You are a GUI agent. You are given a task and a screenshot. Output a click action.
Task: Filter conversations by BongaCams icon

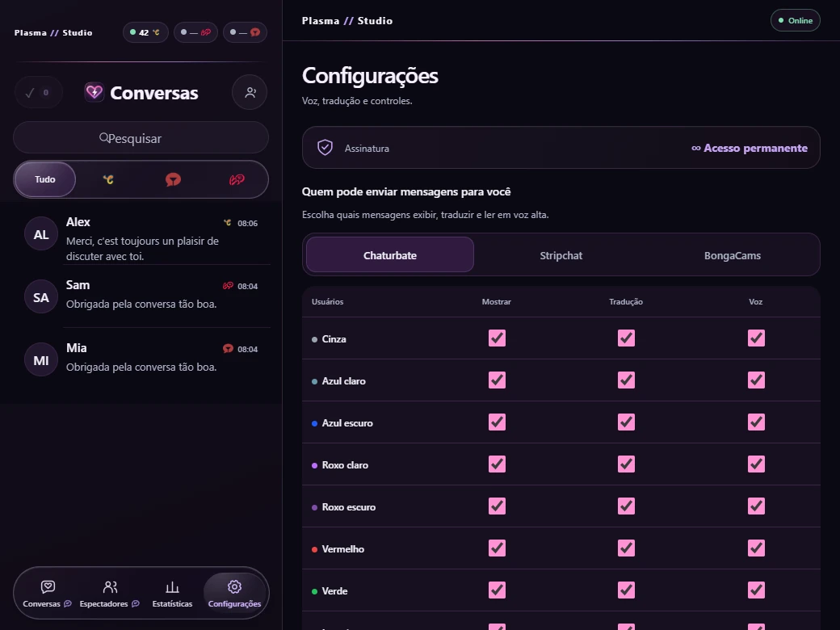click(x=237, y=179)
